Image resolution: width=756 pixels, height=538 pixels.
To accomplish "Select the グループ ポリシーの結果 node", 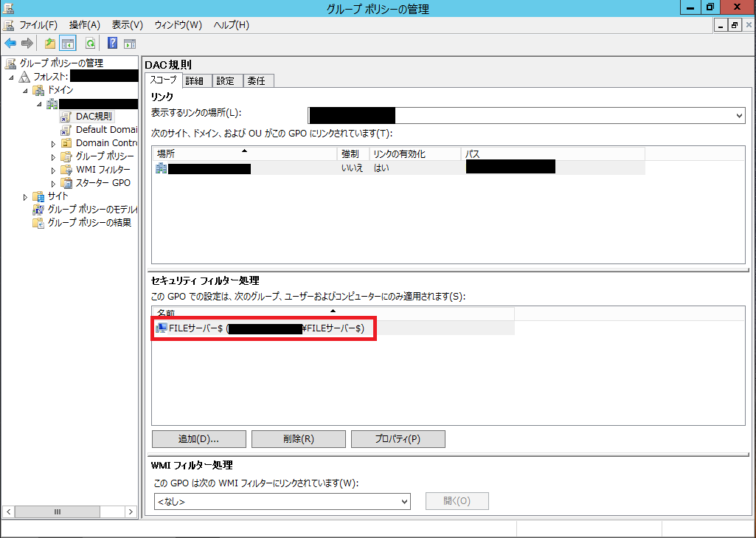I will 89,223.
